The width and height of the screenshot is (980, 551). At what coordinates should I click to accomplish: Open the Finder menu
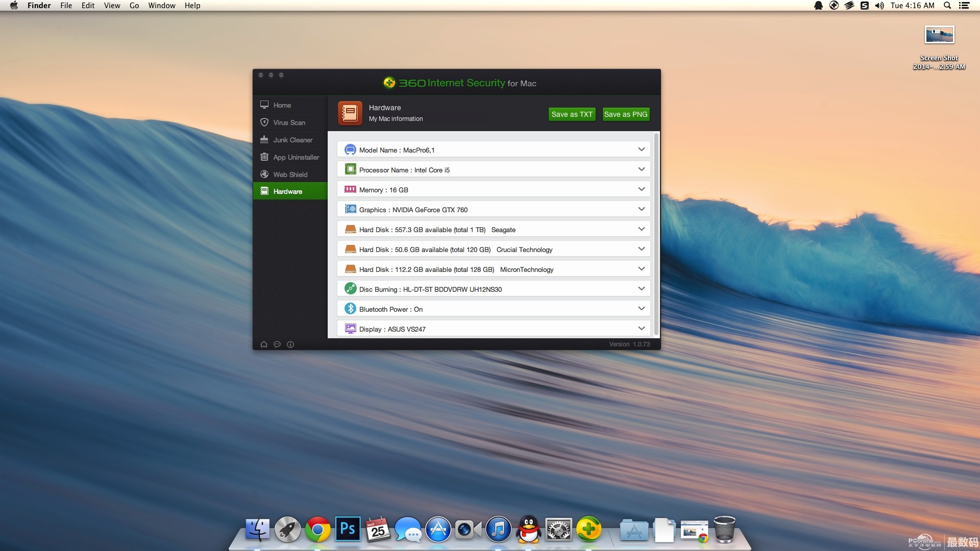click(x=39, y=6)
